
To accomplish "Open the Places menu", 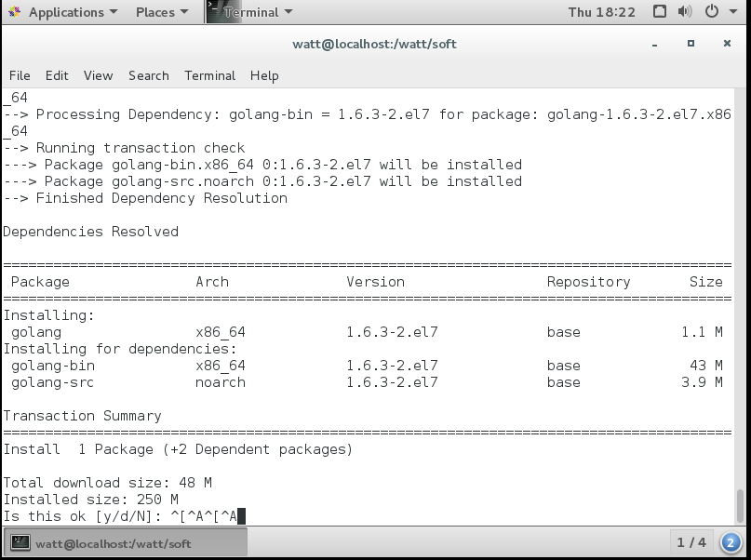I will 162,12.
